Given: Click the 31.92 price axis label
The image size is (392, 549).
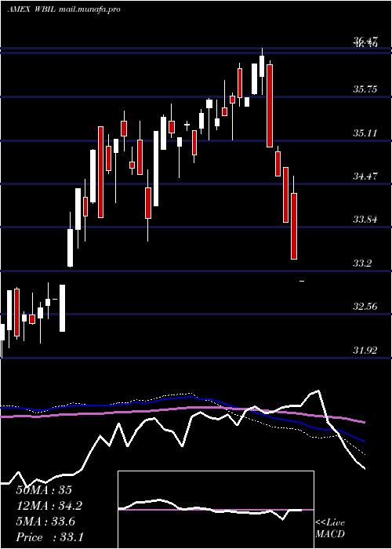Looking at the screenshot, I should 365,350.
